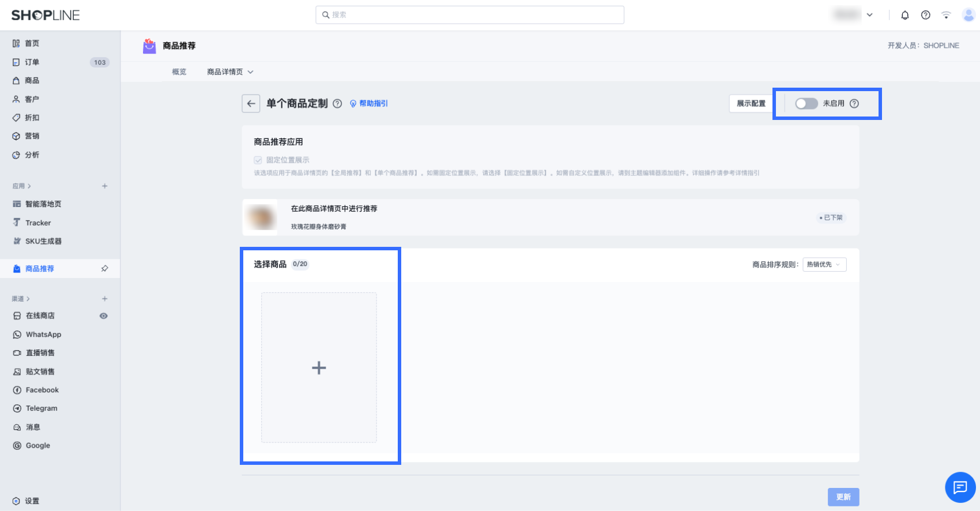Image resolution: width=980 pixels, height=511 pixels.
Task: Click the wifi signal icon in top bar
Action: [x=946, y=15]
